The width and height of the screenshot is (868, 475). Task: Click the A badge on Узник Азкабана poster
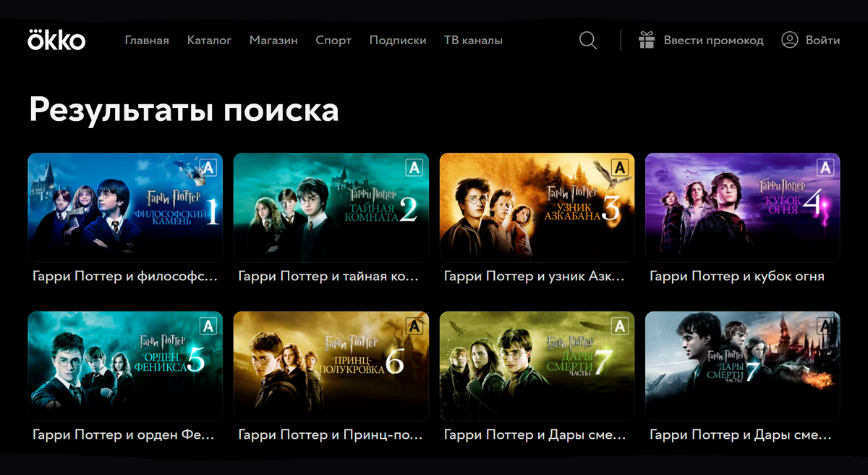click(621, 167)
